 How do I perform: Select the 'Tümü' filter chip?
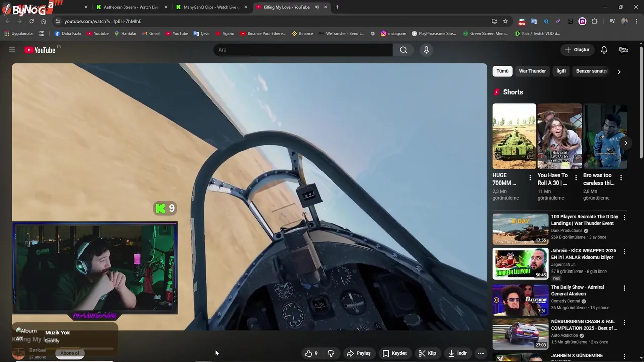(502, 71)
